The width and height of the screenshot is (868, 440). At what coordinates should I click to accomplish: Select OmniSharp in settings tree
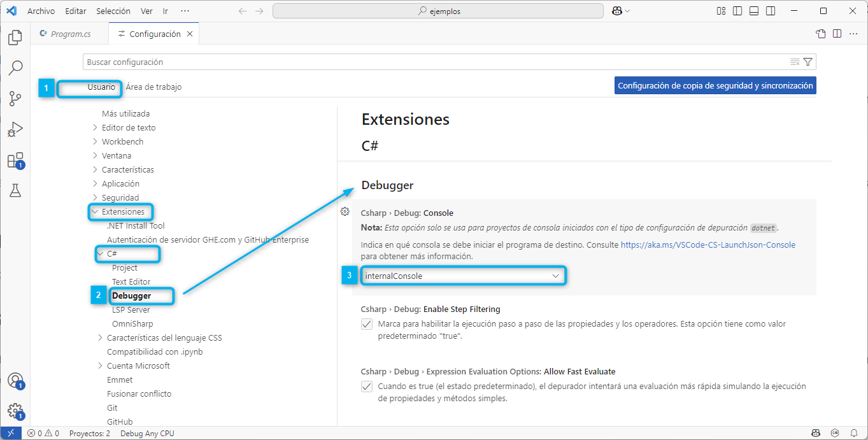(132, 323)
